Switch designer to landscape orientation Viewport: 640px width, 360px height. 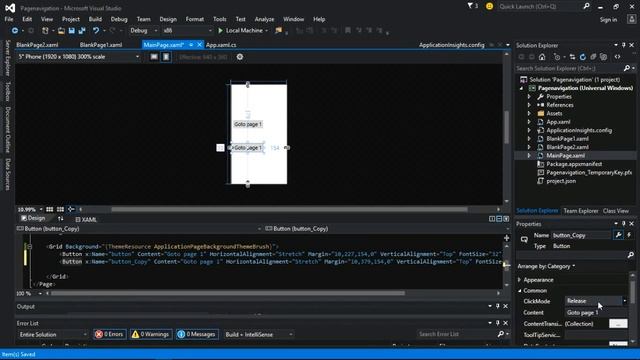(154, 57)
